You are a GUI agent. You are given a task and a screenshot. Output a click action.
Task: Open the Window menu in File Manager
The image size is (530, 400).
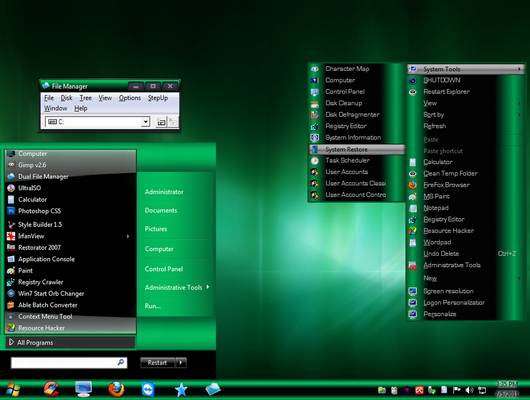(x=55, y=109)
